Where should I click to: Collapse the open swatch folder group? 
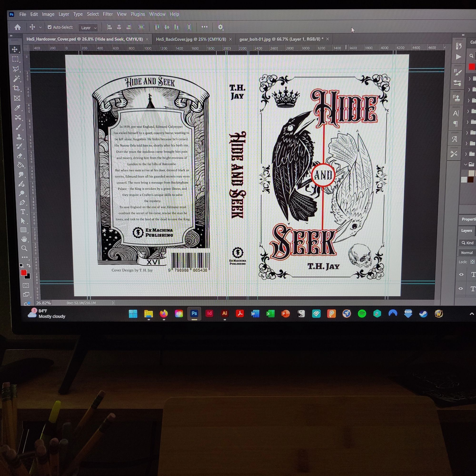[465, 164]
